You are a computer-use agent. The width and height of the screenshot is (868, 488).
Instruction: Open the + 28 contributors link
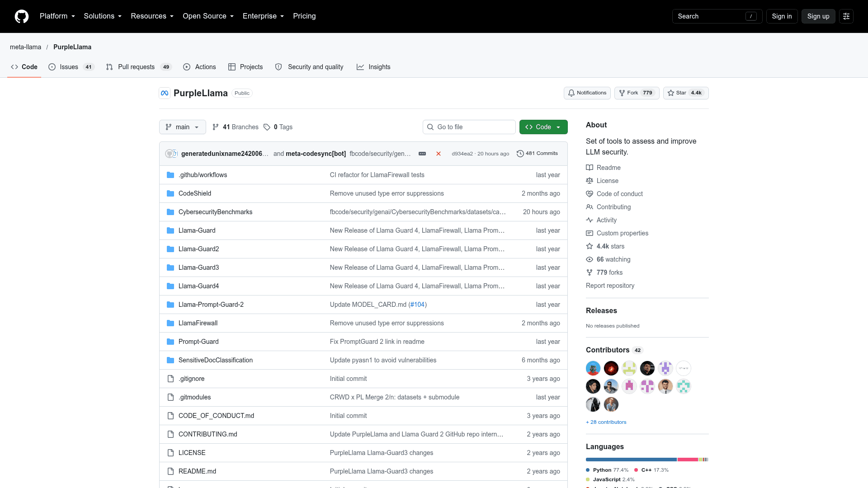pos(606,422)
